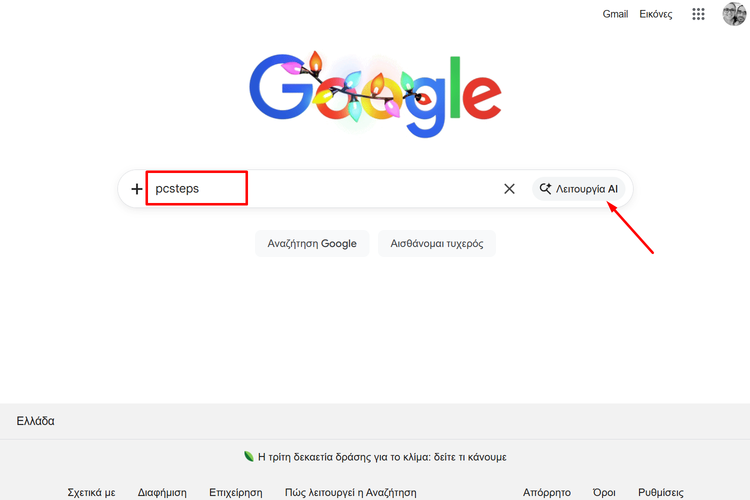Open Απόρρητο privacy link
Image resolution: width=750 pixels, height=500 pixels.
[x=547, y=492]
